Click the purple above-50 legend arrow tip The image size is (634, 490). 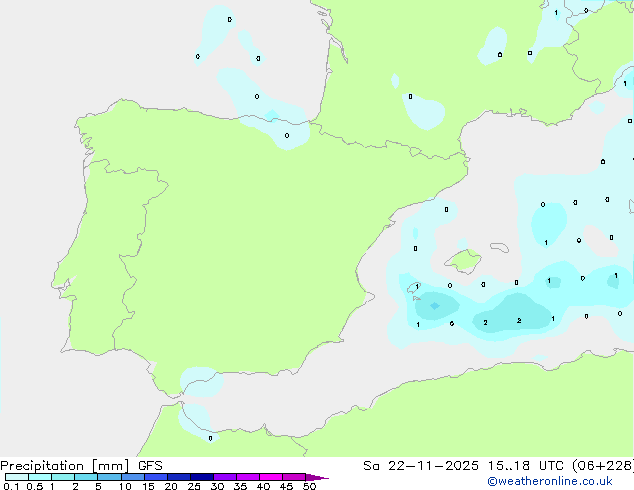pyautogui.click(x=317, y=477)
